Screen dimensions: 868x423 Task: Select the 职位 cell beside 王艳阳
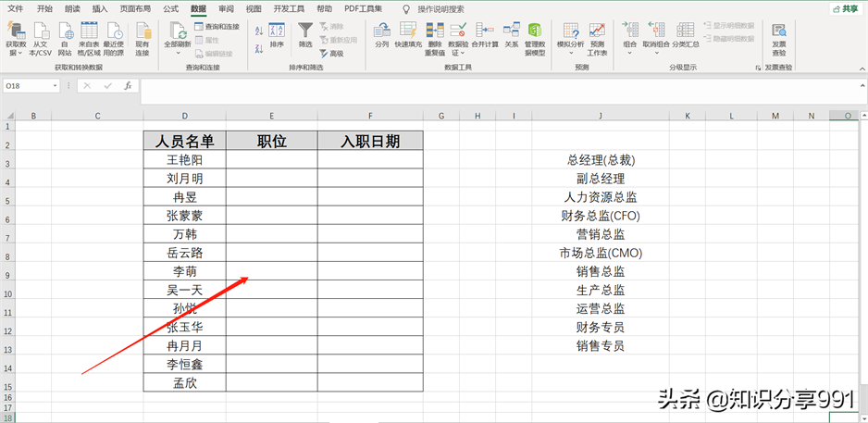click(271, 159)
